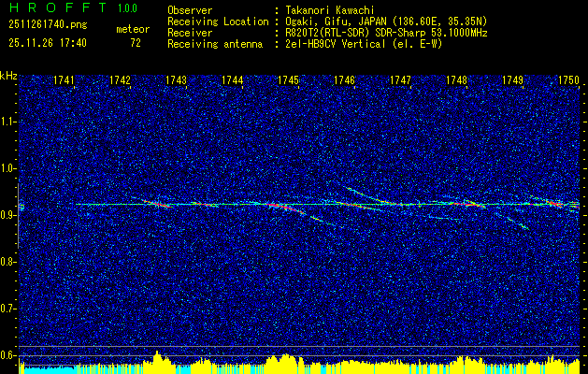Click the 1750 time marker

pyautogui.click(x=568, y=80)
